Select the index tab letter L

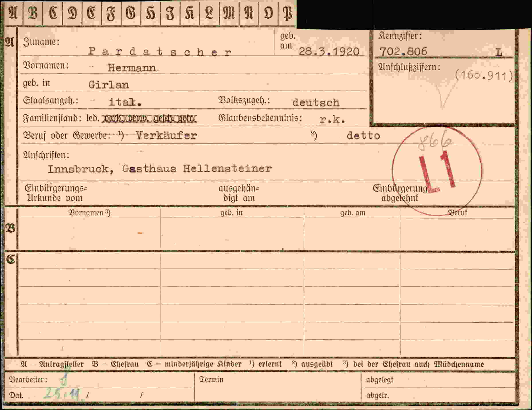tap(209, 13)
